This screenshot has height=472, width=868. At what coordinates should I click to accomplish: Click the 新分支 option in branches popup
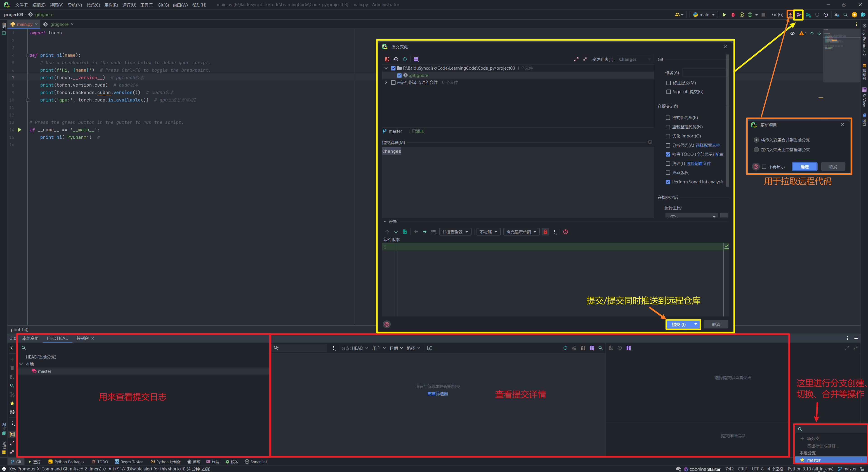coord(813,439)
